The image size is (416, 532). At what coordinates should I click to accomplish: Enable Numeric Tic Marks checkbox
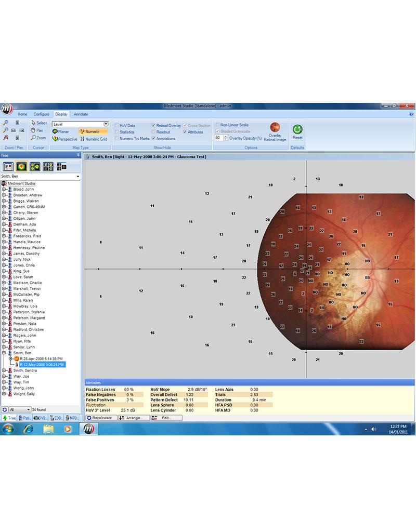117,138
